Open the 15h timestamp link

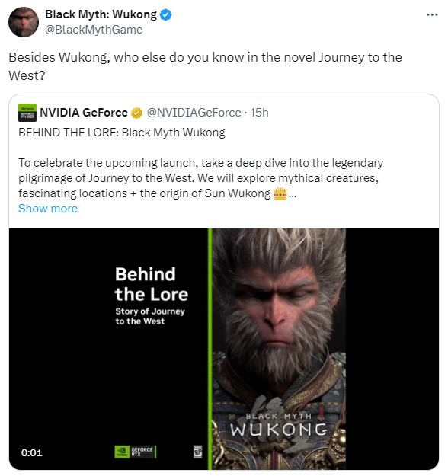259,113
